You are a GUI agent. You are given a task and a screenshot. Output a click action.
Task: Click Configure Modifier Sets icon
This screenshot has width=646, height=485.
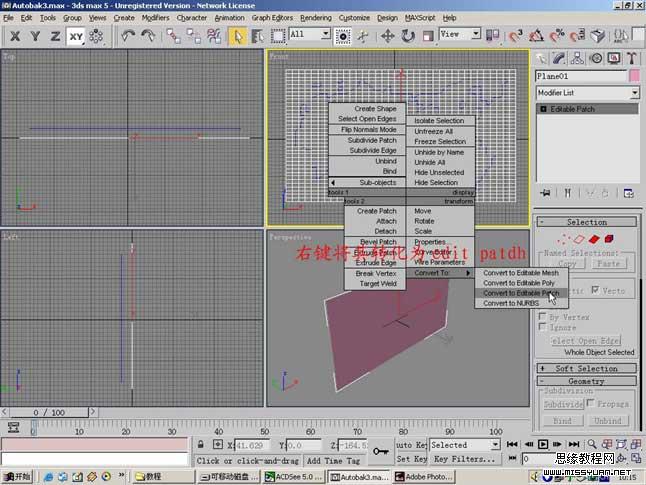click(628, 193)
